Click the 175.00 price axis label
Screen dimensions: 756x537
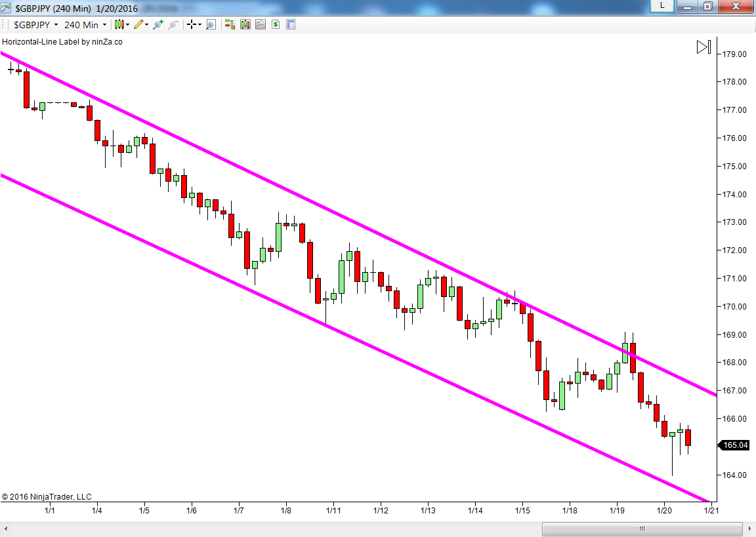734,166
